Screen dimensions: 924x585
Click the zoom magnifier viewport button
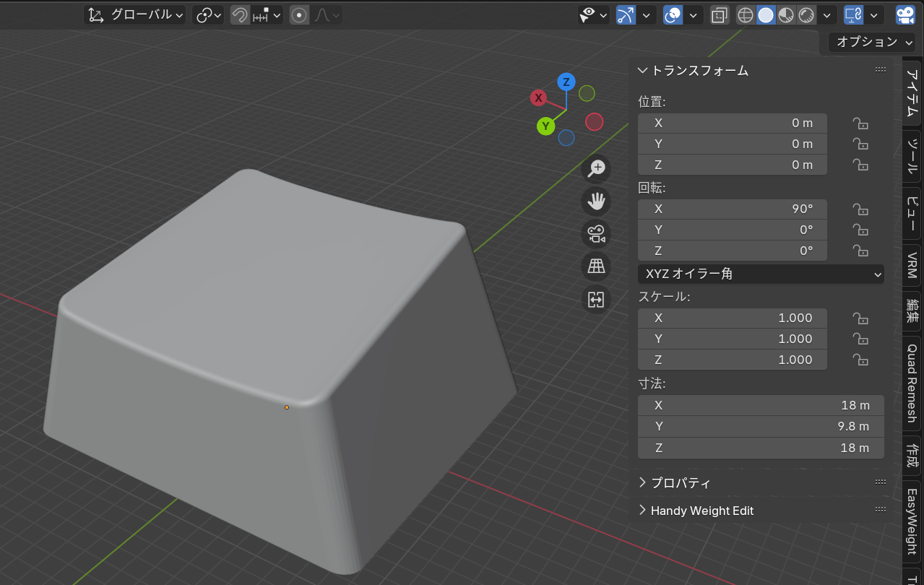point(596,169)
